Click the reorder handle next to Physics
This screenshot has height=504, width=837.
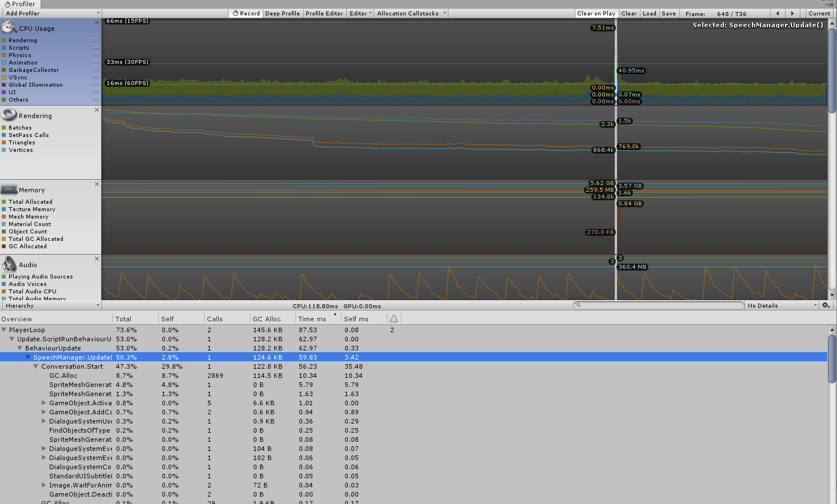click(x=95, y=55)
